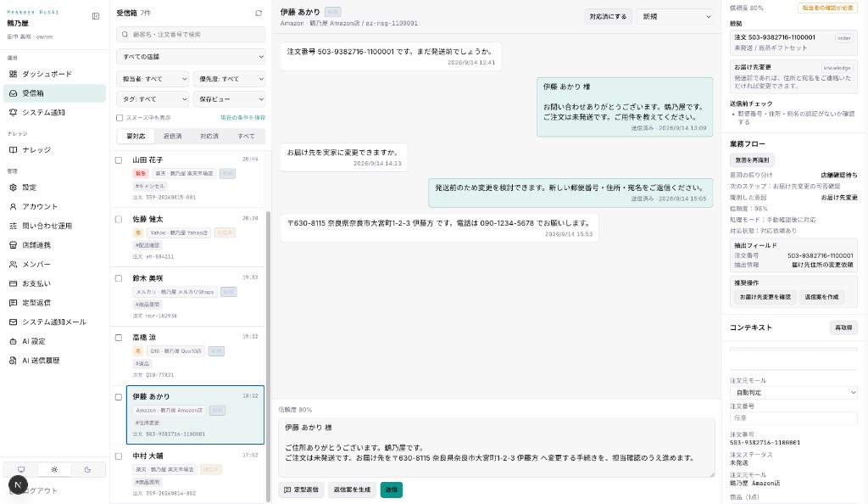Open the 優先度: すべて dropdown
The width and height of the screenshot is (868, 504).
229,79
